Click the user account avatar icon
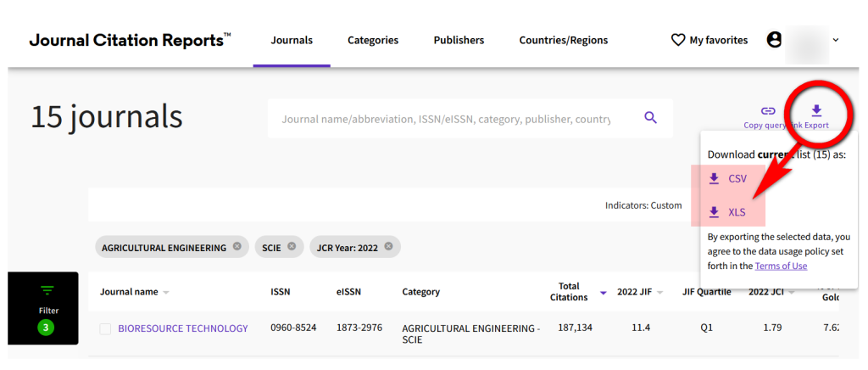Screen dimensions: 868x370 [774, 40]
